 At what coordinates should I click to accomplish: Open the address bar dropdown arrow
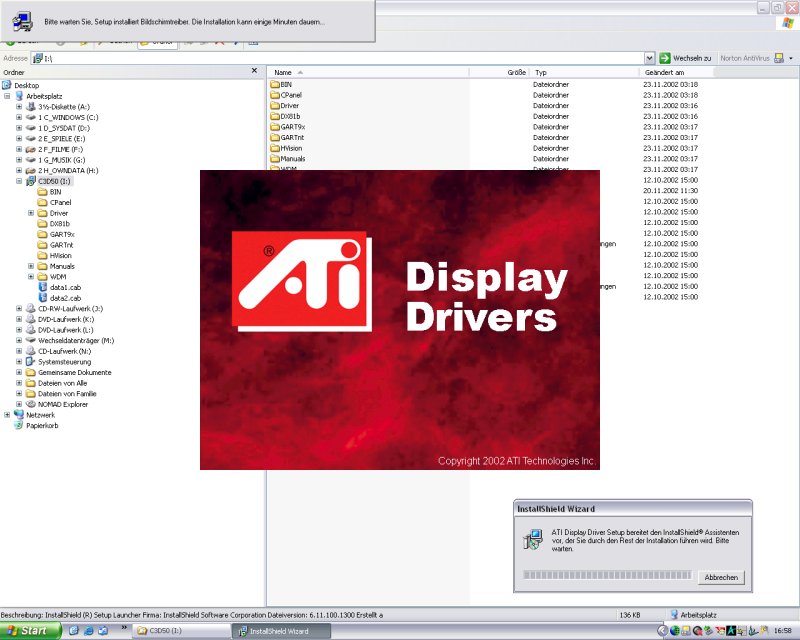pos(649,58)
